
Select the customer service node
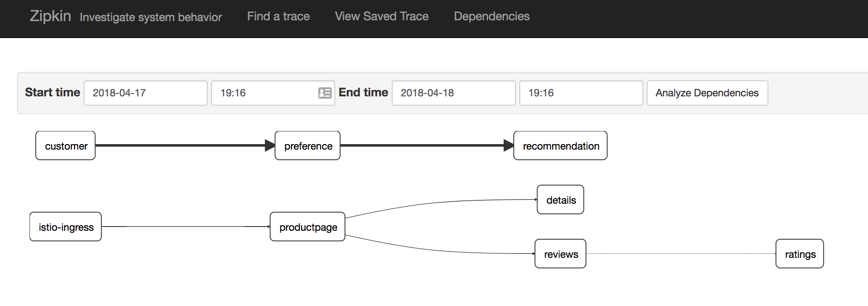(x=66, y=146)
